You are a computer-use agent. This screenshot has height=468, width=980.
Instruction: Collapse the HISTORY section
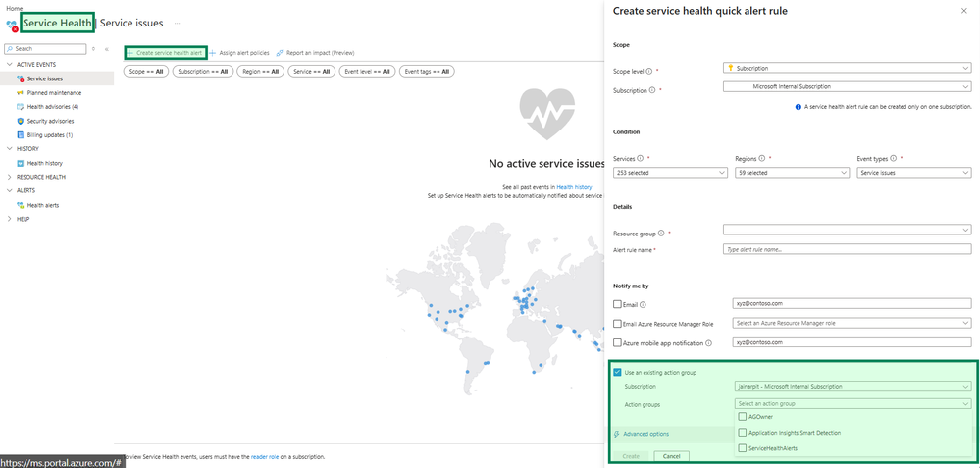pos(9,149)
